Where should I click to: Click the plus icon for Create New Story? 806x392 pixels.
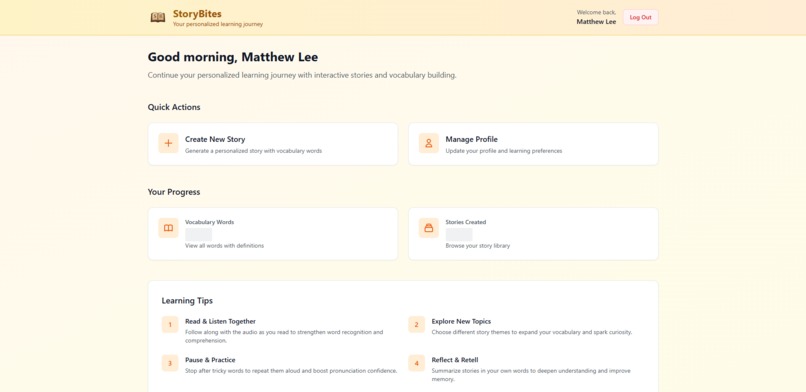pos(168,143)
